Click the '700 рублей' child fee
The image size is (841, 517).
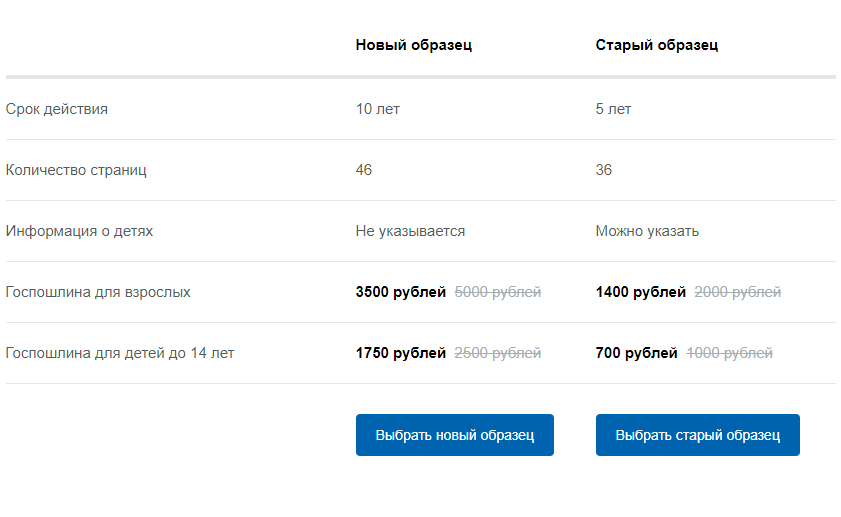636,353
